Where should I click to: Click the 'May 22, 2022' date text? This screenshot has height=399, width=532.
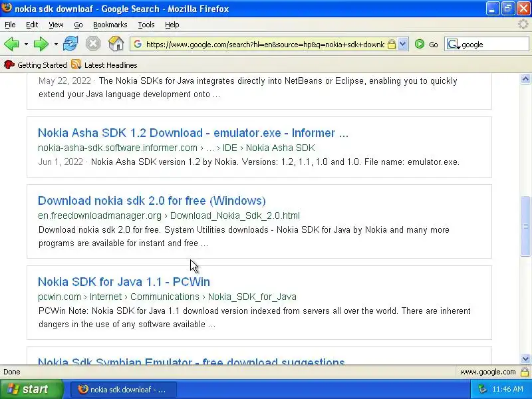65,80
